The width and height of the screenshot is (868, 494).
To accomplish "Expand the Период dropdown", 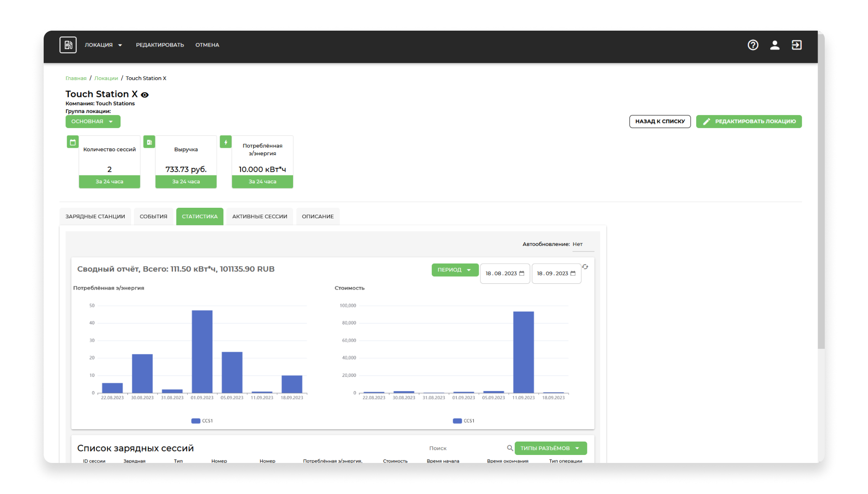I will (455, 270).
